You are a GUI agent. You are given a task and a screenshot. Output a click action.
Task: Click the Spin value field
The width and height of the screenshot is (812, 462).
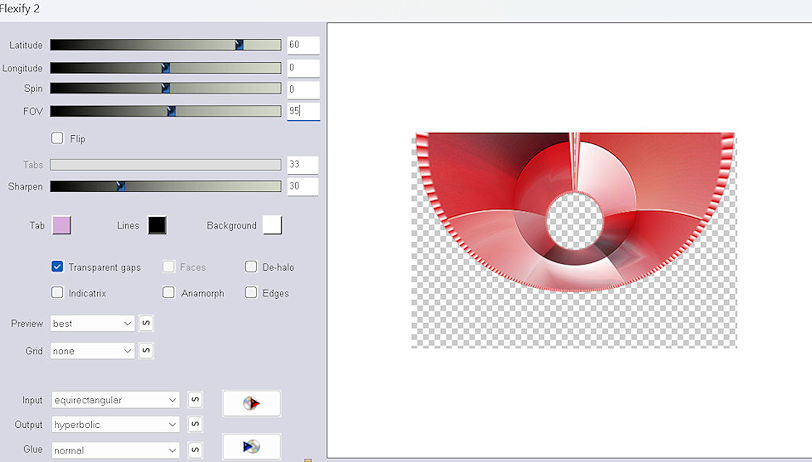click(x=303, y=90)
